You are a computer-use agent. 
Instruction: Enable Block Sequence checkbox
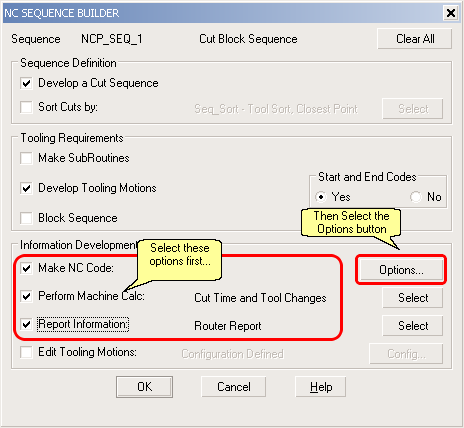pyautogui.click(x=26, y=218)
